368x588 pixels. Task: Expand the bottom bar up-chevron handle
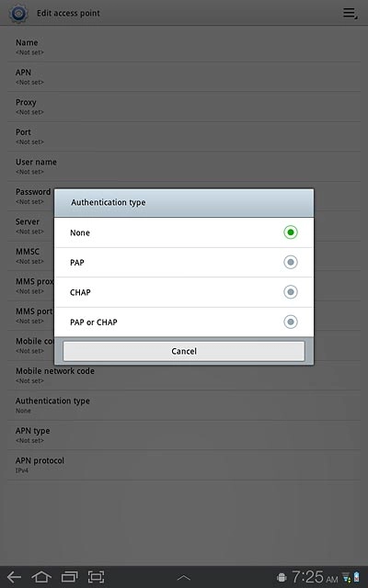pyautogui.click(x=184, y=578)
